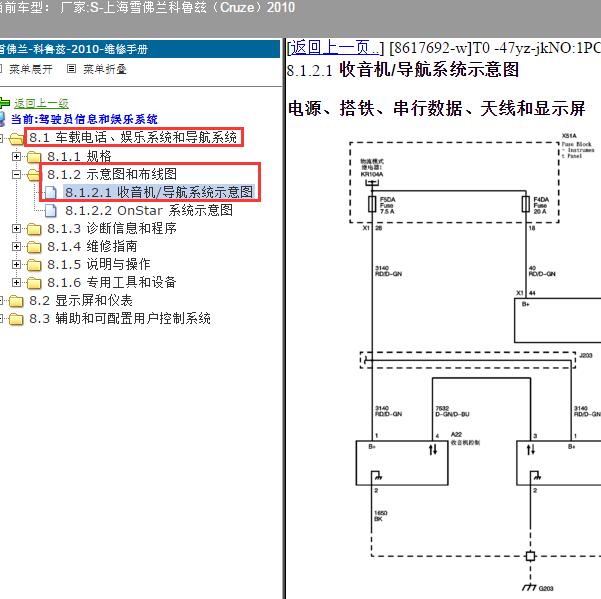Click folder icon for 8.1.3 诊断信息和程序
601x599 pixels.
pyautogui.click(x=34, y=229)
